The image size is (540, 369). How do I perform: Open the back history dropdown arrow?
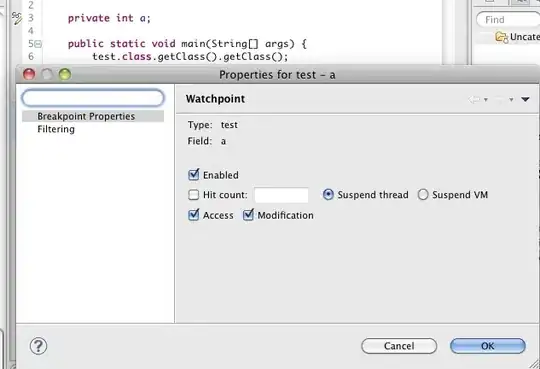(x=486, y=100)
